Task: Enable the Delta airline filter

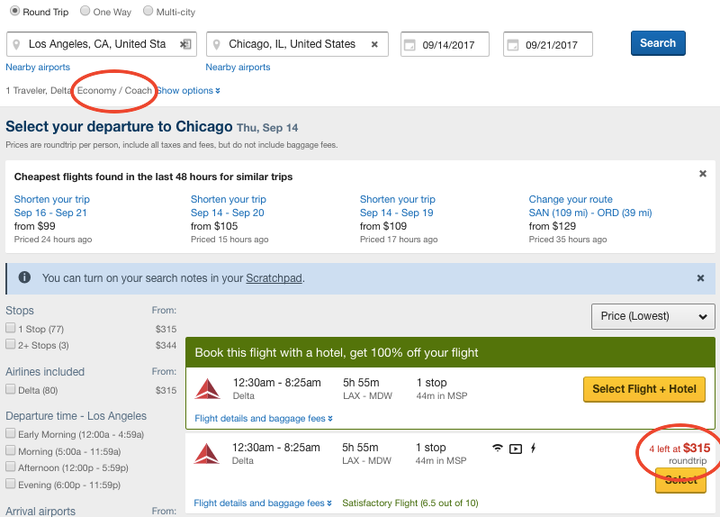Action: point(10,389)
